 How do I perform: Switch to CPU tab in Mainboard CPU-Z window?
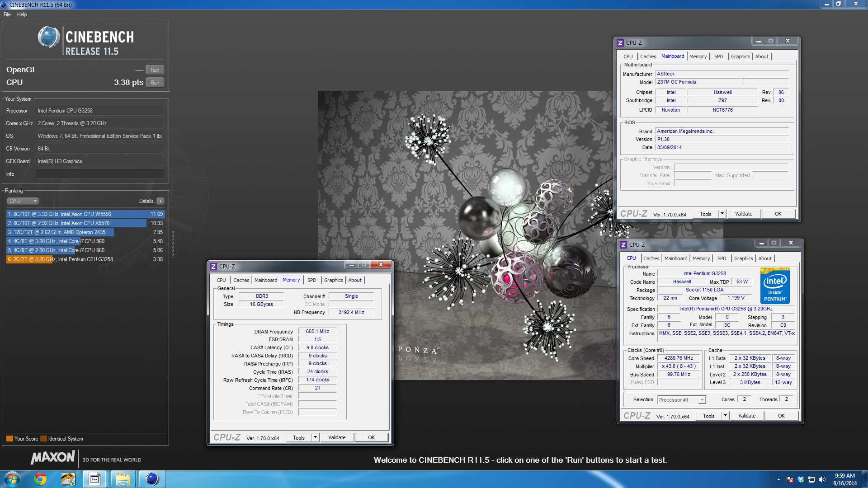pos(628,56)
